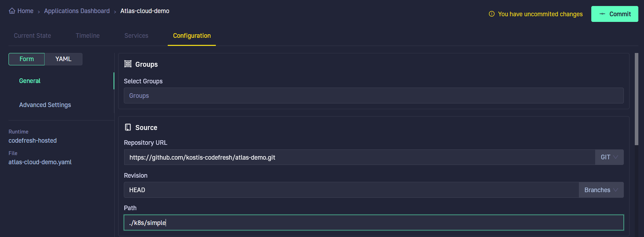This screenshot has height=237, width=644.
Task: Switch the editor to YAML view
Action: pos(63,59)
